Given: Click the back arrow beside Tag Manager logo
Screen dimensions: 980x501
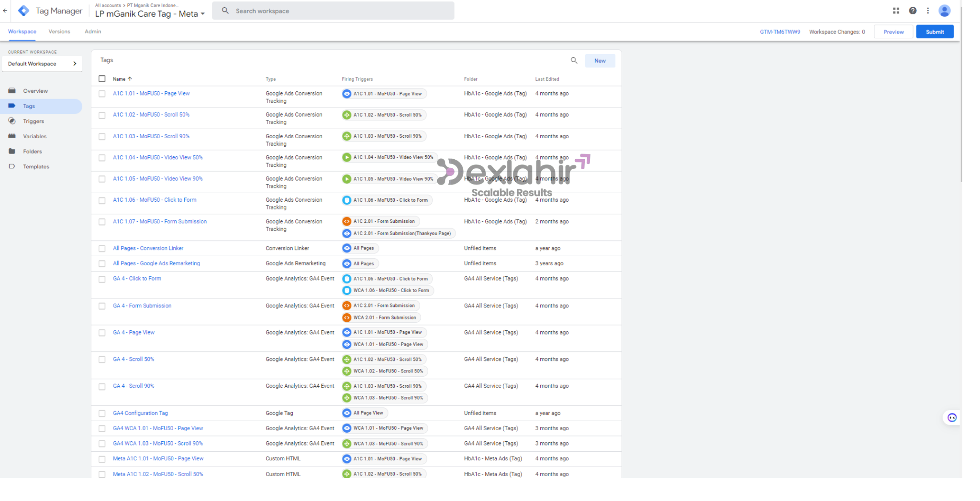Looking at the screenshot, I should [5, 11].
